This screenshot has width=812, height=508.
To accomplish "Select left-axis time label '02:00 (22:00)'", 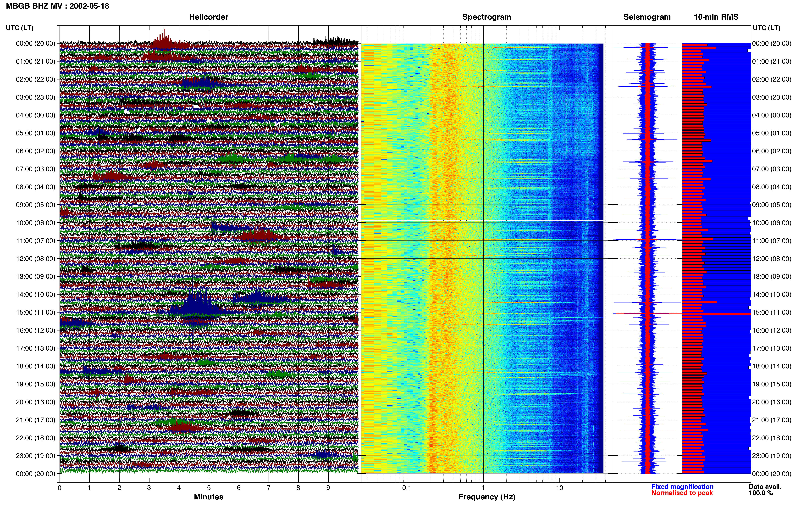I will click(x=36, y=79).
